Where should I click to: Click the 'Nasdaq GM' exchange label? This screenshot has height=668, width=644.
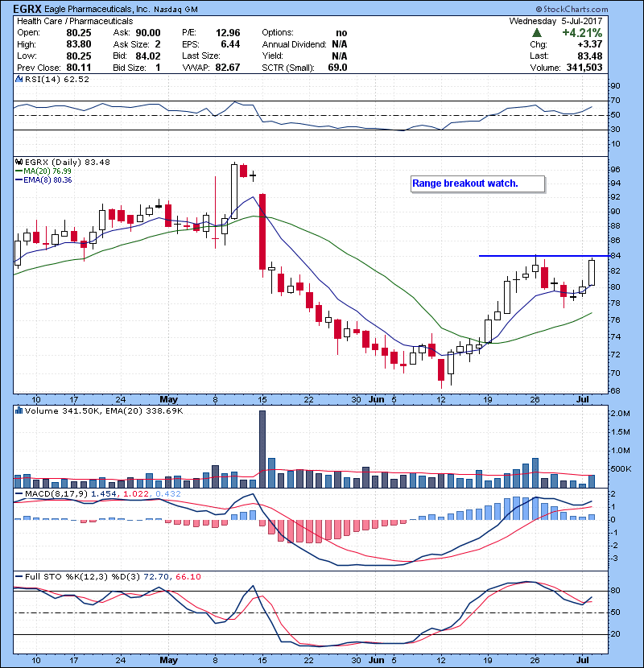click(x=175, y=10)
